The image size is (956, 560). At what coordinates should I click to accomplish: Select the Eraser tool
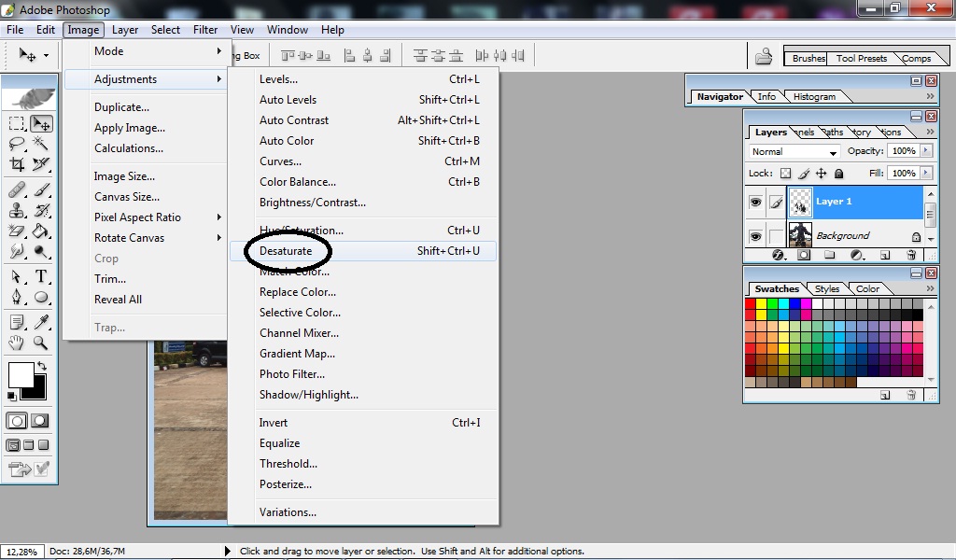[x=17, y=231]
